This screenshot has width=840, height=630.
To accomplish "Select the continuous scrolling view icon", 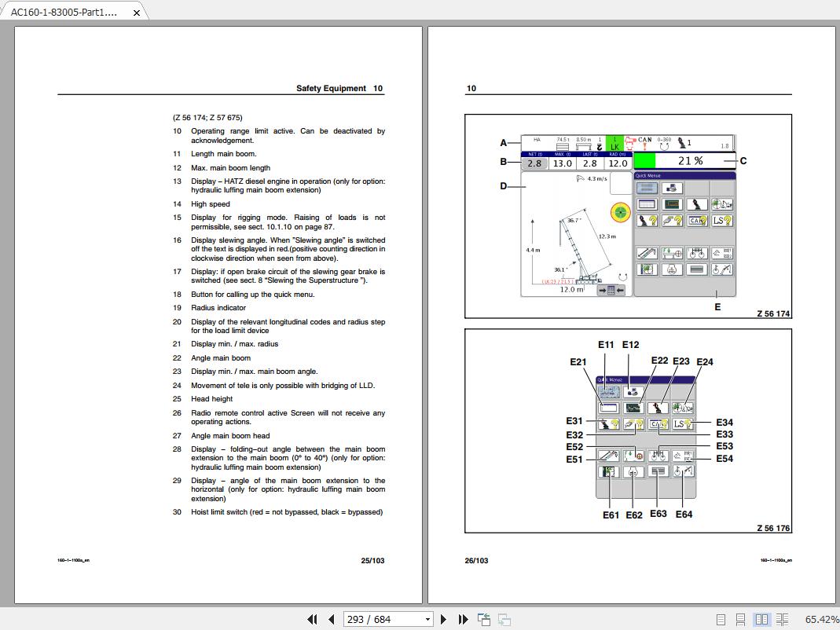I will (741, 620).
